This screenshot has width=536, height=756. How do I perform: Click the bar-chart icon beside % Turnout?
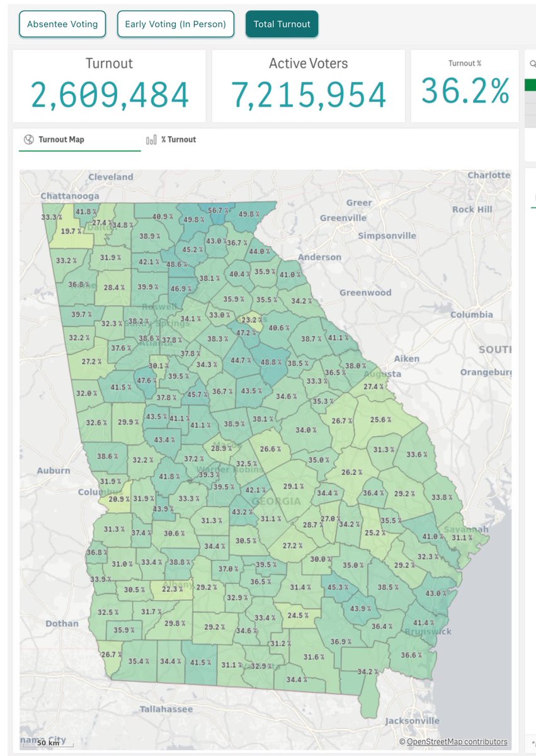[x=151, y=139]
